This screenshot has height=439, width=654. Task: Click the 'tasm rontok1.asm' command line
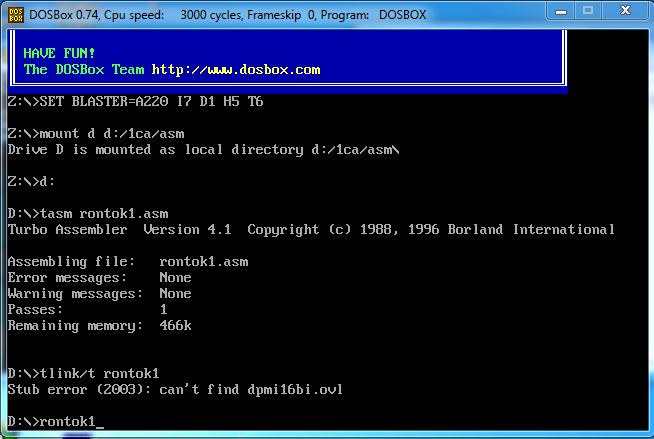tap(88, 213)
